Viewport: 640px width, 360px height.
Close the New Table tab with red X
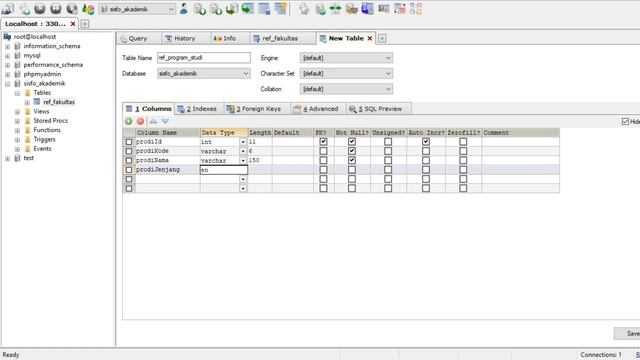click(x=370, y=38)
